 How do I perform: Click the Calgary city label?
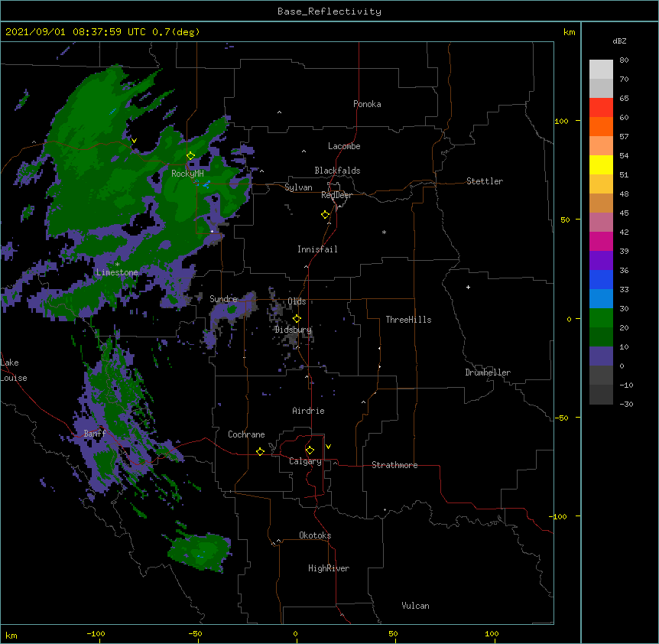pyautogui.click(x=305, y=461)
